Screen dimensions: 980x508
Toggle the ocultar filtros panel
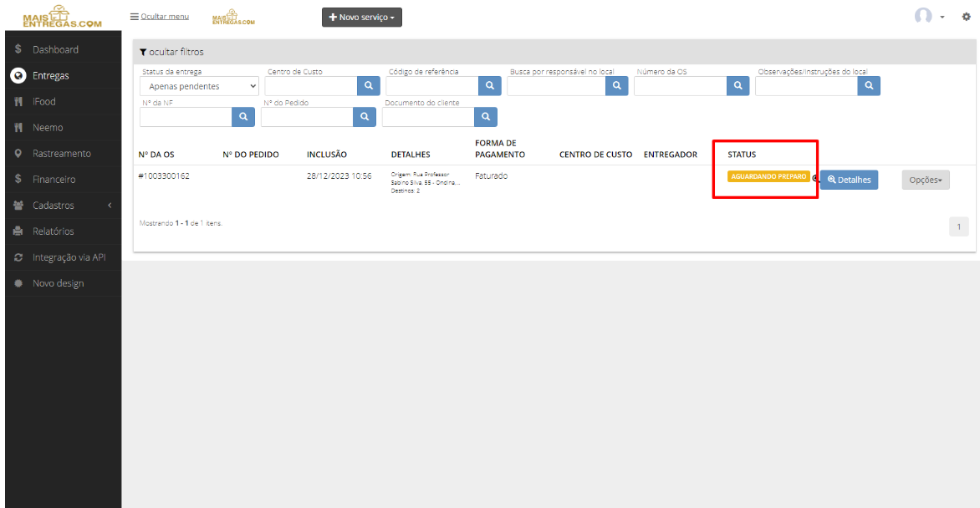[171, 52]
